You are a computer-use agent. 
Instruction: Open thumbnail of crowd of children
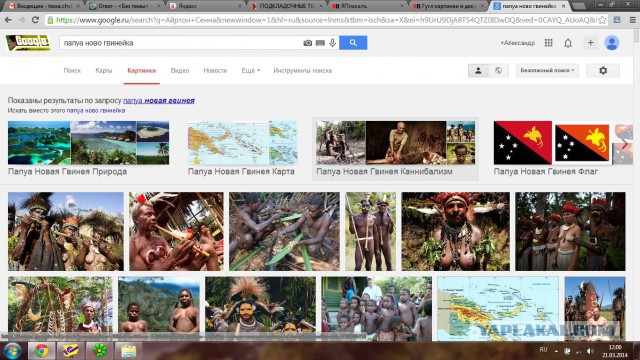pyautogui.click(x=376, y=309)
